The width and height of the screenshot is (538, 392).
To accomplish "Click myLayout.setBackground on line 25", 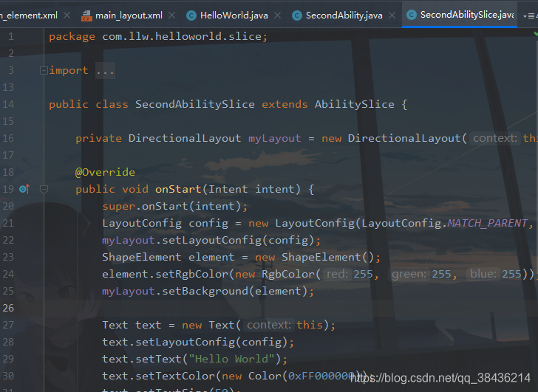I will point(175,292).
